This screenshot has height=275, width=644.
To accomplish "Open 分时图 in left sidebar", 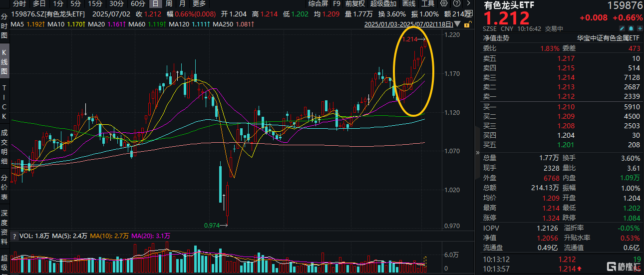I will point(4,25).
